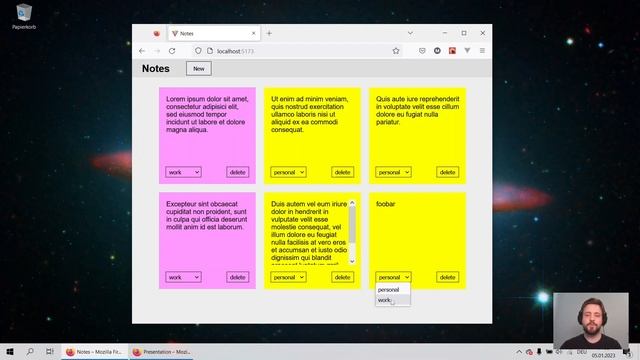Viewport: 640px width, 360px height.
Task: Open category dropdown on Duis autem note
Action: tap(288, 277)
